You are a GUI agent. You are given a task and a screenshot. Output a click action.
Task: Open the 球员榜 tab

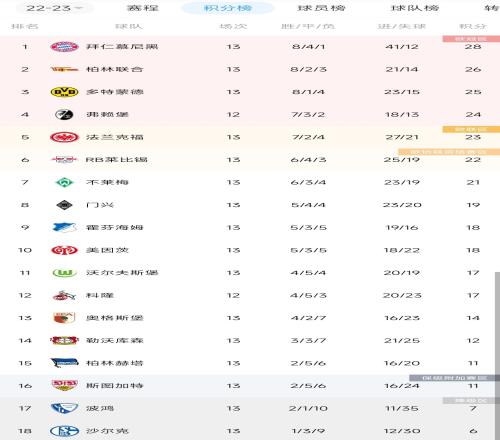pos(321,8)
